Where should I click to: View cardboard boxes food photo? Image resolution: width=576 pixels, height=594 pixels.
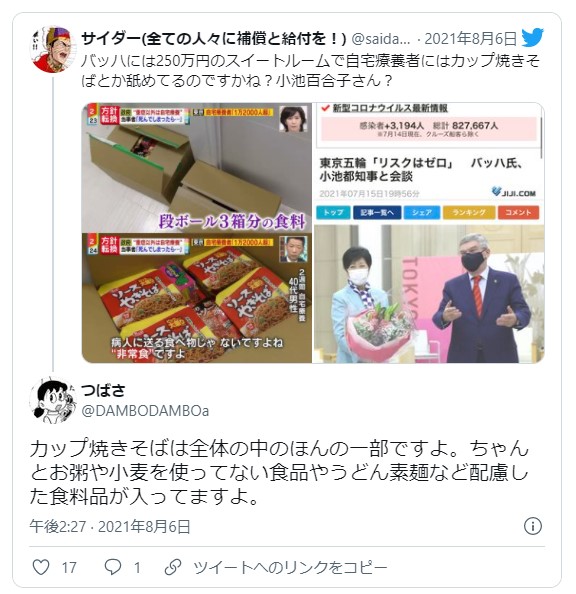click(x=197, y=167)
